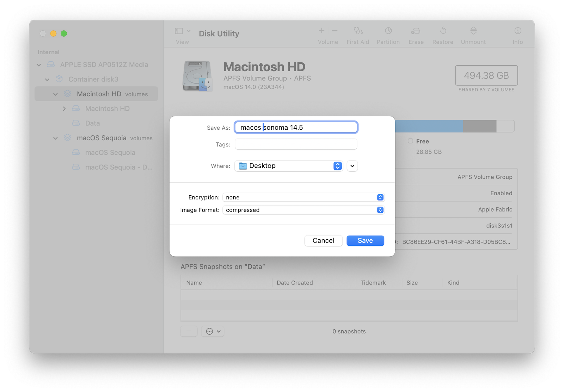The width and height of the screenshot is (564, 392).
Task: Click the macOS Sequoia volumes stack icon
Action: 68,138
